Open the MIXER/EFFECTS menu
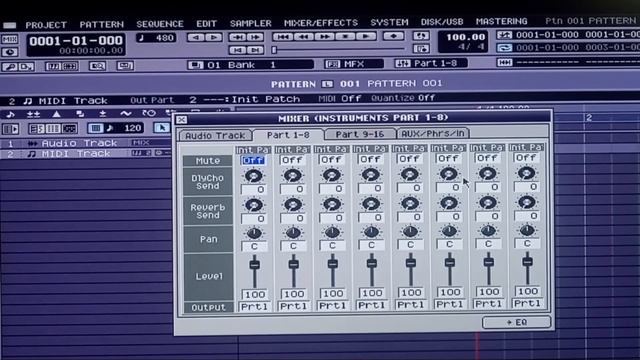Screen dimensions: 640x360 click(320, 22)
